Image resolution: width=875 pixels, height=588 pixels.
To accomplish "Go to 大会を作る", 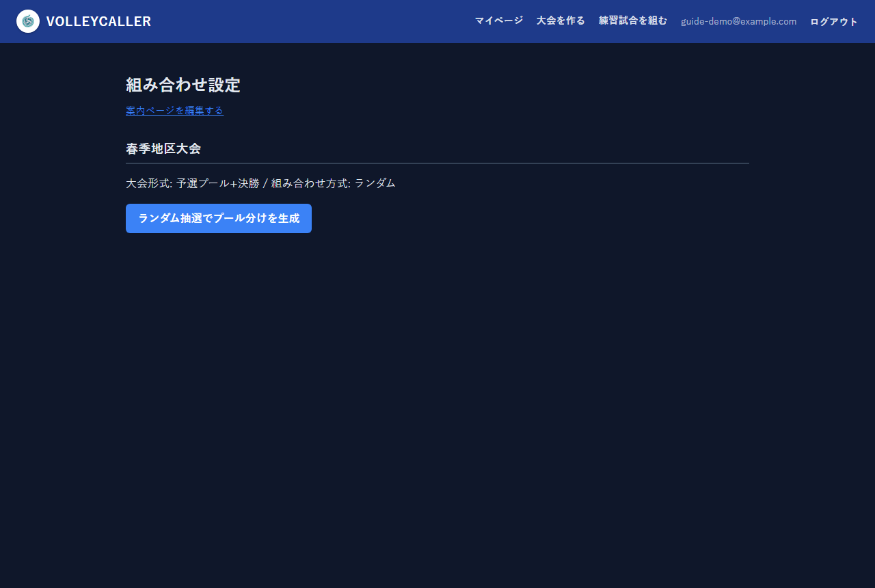I will click(x=561, y=21).
